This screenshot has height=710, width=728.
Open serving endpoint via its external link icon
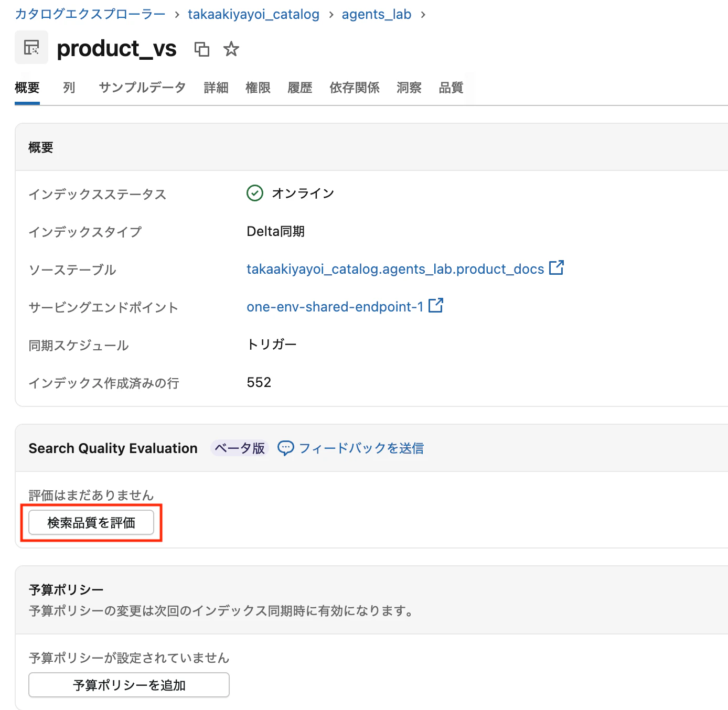pos(435,306)
